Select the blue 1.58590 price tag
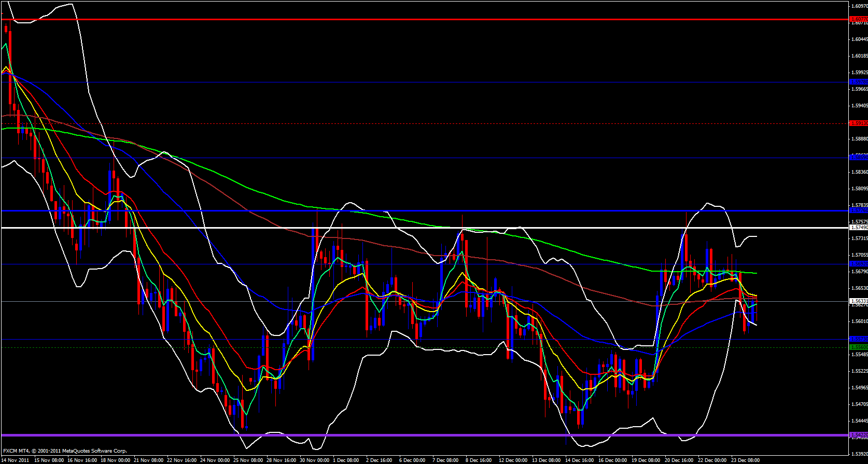 tap(859, 158)
